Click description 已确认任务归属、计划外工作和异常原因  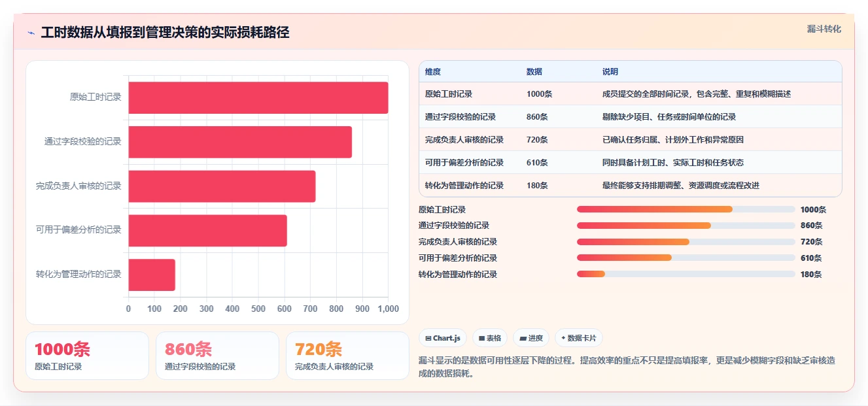(x=673, y=140)
